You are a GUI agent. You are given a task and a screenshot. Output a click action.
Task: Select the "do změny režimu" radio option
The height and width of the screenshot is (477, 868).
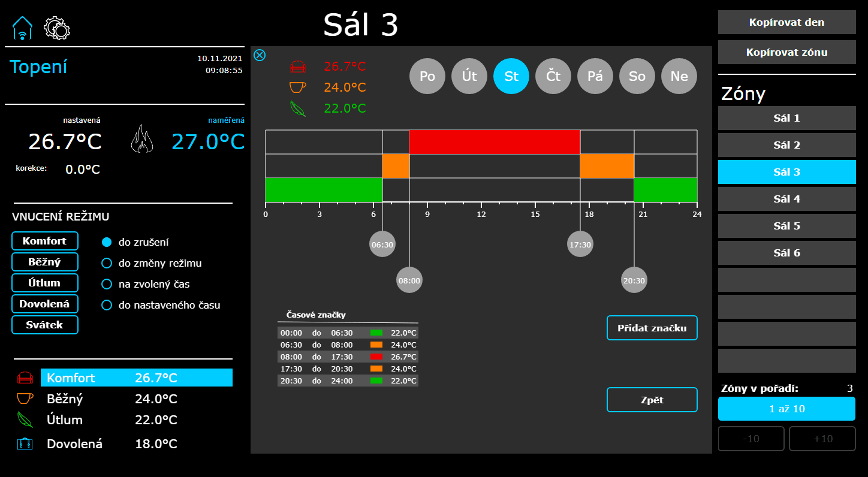tap(107, 263)
